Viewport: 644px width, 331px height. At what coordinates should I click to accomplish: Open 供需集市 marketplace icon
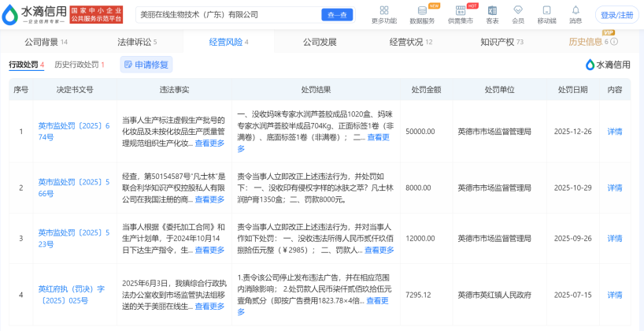click(x=461, y=10)
